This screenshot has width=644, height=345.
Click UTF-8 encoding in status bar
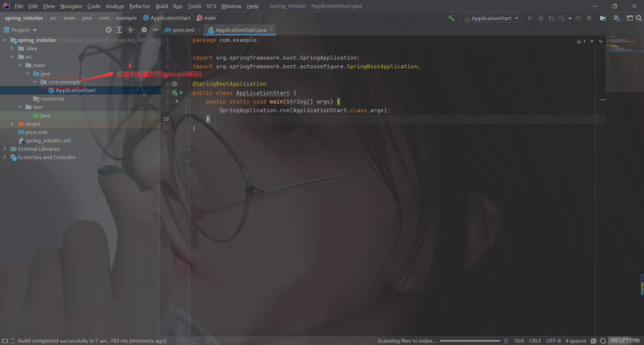pyautogui.click(x=553, y=341)
